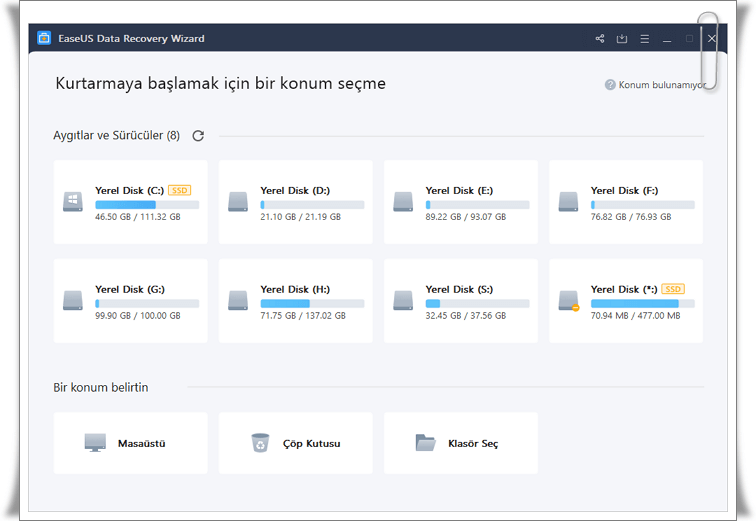Viewport: 756px width, 521px height.
Task: Click the drive icon for disk G:
Action: coord(73,301)
